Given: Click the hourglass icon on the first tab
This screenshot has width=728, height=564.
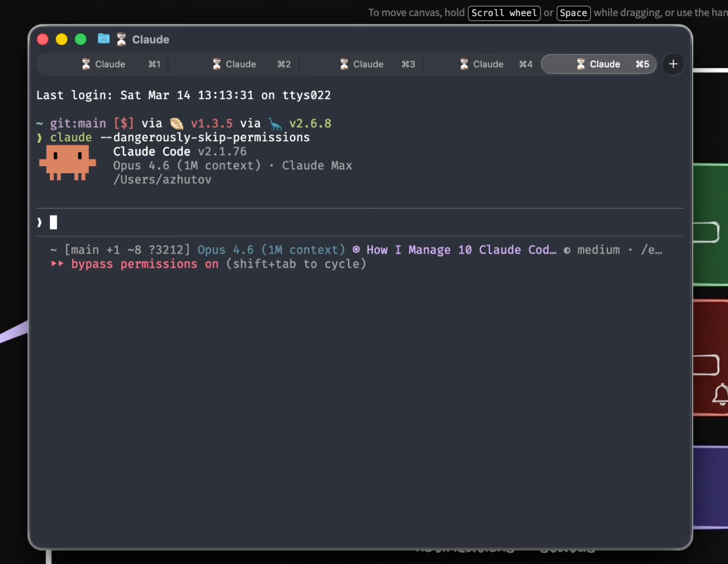Looking at the screenshot, I should pos(86,64).
